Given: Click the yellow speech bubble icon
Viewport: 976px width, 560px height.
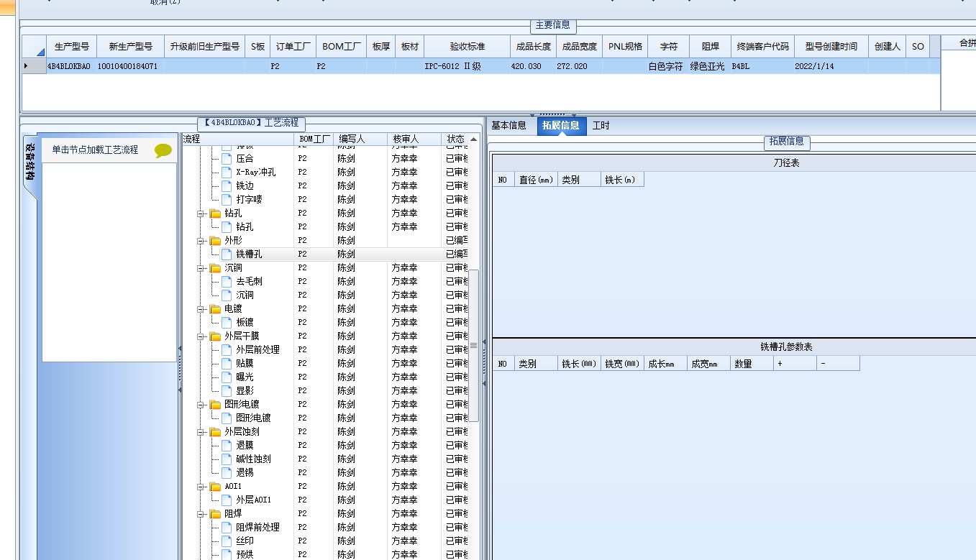Looking at the screenshot, I should point(163,150).
